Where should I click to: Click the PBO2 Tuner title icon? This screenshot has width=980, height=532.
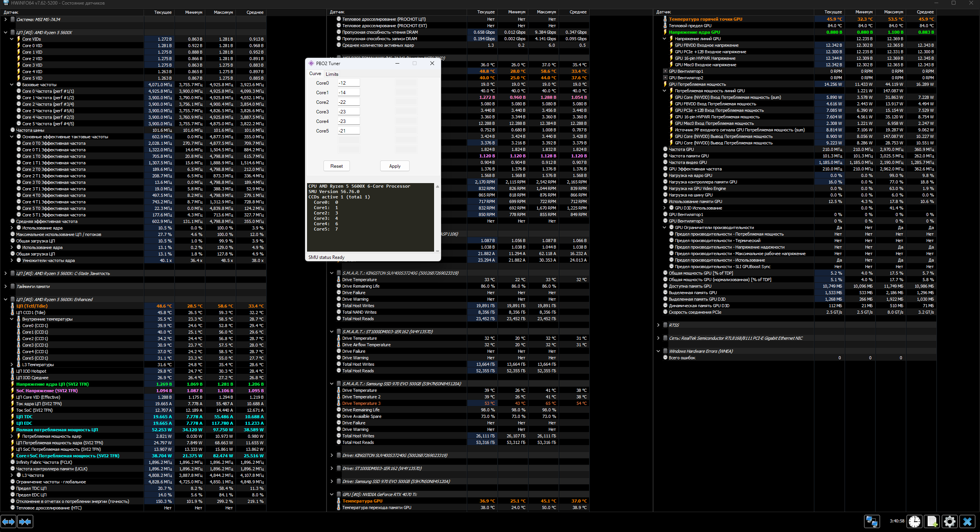(311, 64)
